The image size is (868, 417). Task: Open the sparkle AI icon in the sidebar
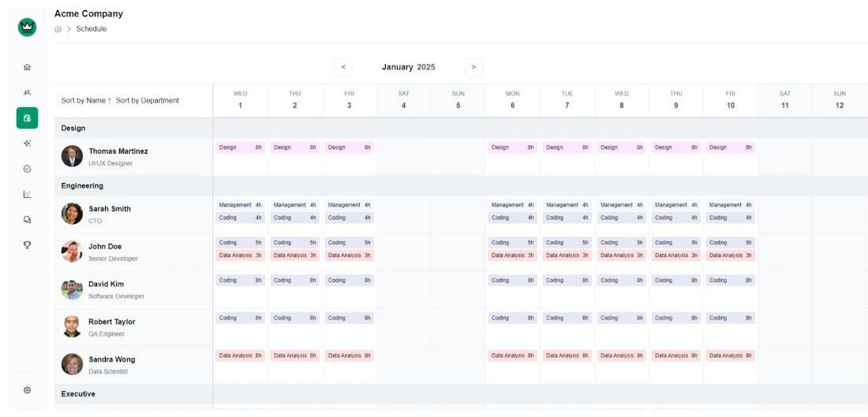[x=27, y=143]
